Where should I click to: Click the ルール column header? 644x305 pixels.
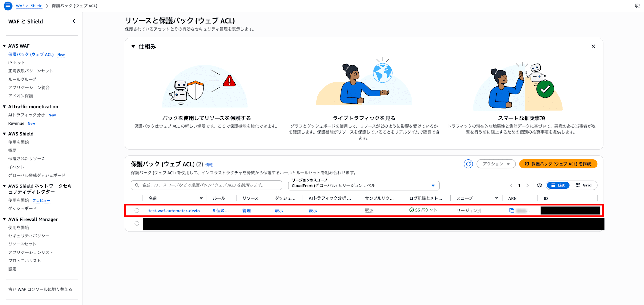219,198
